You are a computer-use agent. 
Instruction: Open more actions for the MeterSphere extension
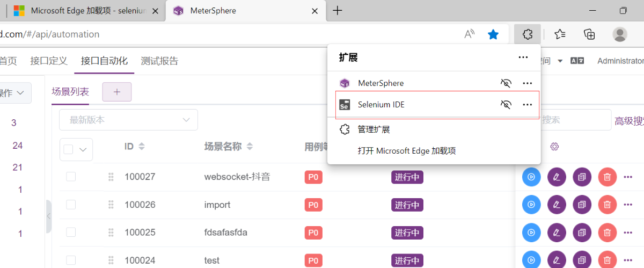[528, 83]
